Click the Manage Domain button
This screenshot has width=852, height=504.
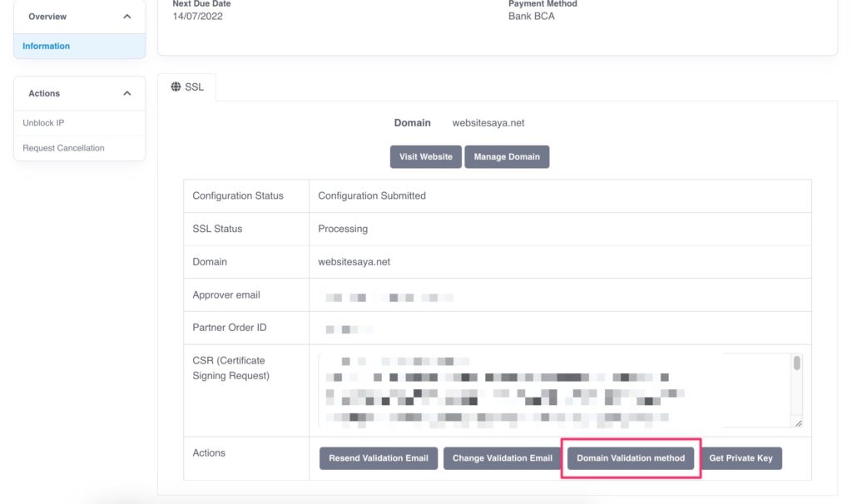click(x=507, y=156)
